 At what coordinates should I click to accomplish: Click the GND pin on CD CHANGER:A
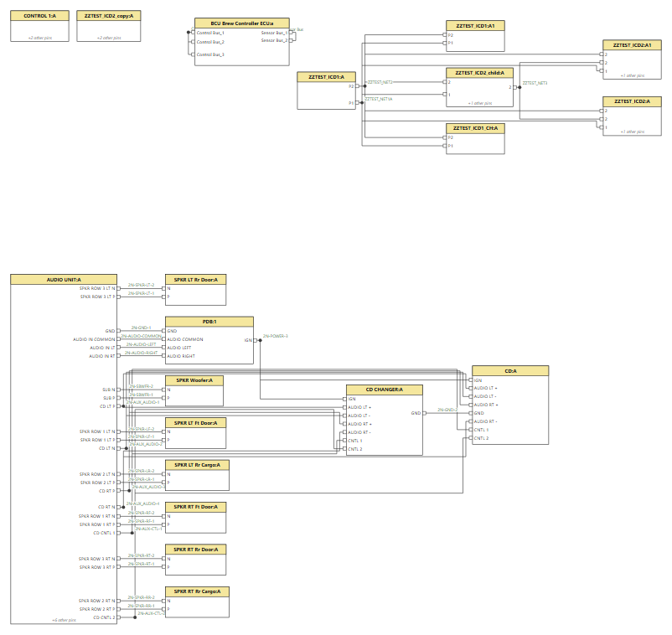tap(416, 413)
